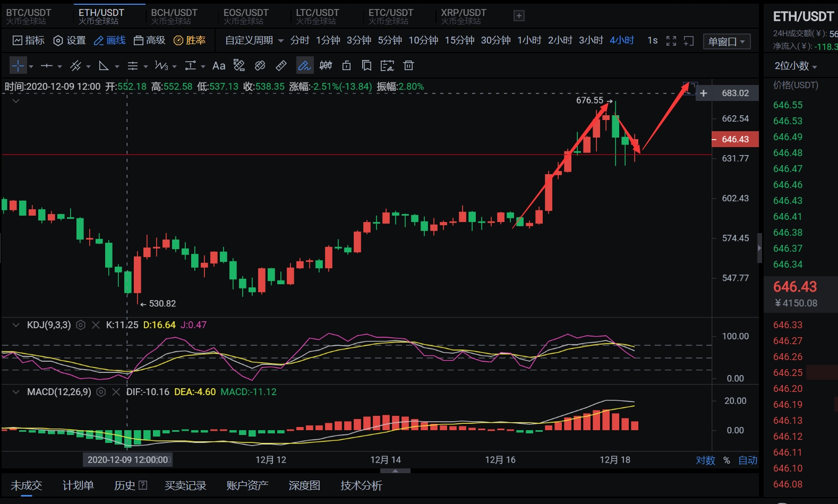Click the chart bottom panel resize handle

point(395,471)
